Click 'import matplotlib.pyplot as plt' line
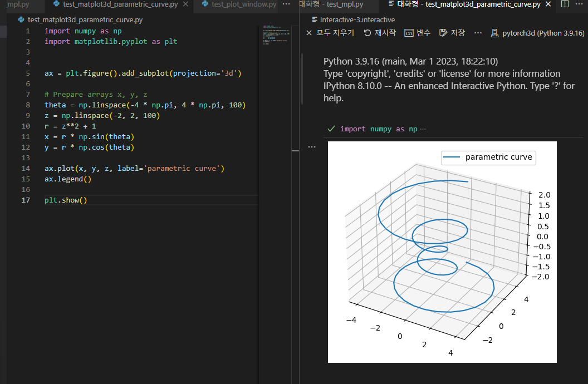Screen dimensions: 588x384 (x=111, y=42)
